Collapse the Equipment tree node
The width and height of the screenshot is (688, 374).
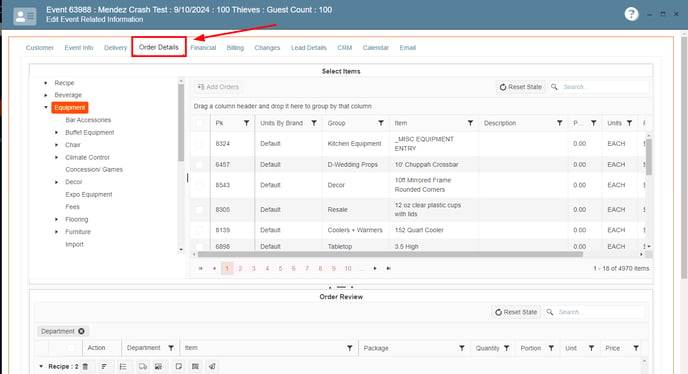(46, 108)
